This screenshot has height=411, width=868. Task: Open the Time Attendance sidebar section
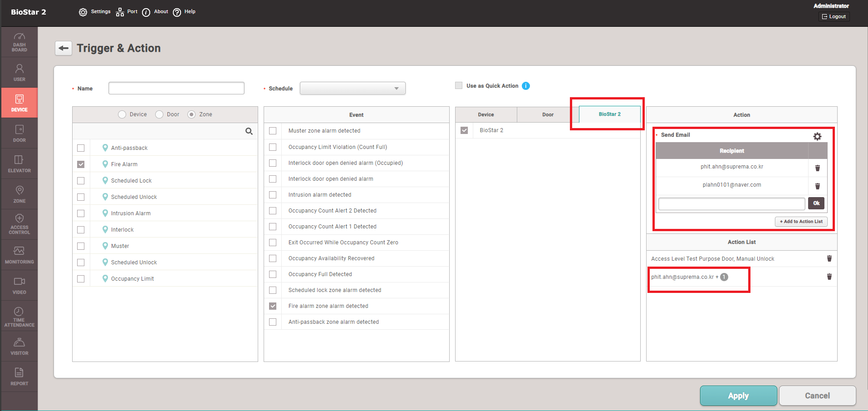[19, 316]
